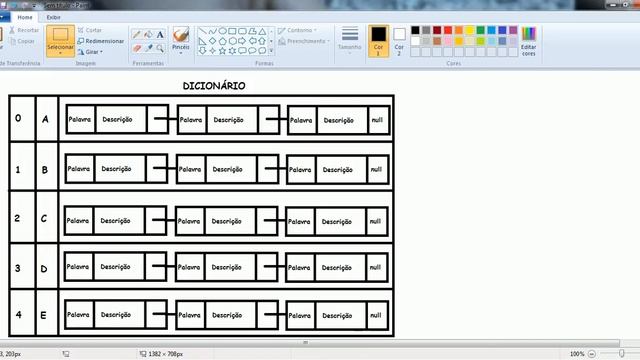Choose the Polygon shape

[x=252, y=31]
